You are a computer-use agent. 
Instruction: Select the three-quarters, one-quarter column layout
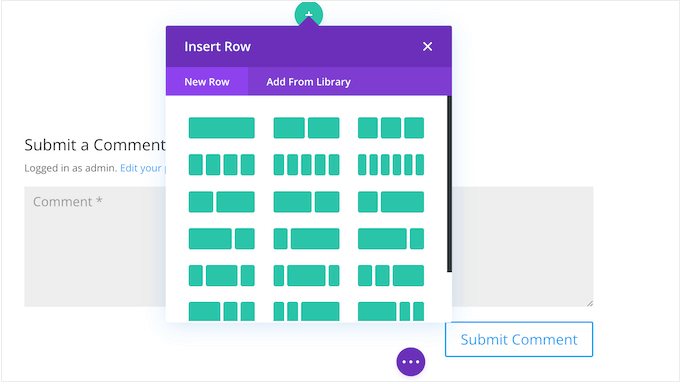391,239
